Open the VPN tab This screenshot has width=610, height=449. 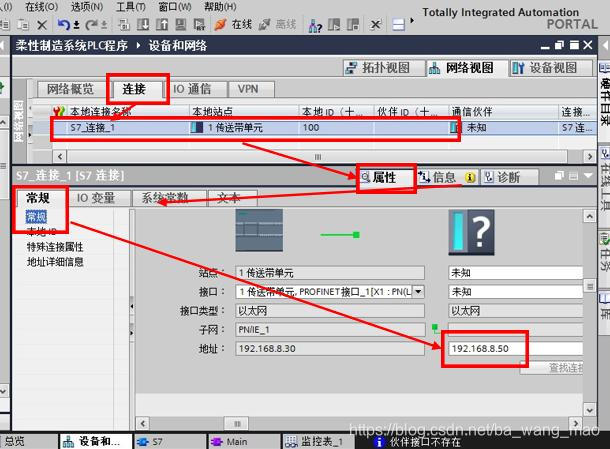(248, 89)
